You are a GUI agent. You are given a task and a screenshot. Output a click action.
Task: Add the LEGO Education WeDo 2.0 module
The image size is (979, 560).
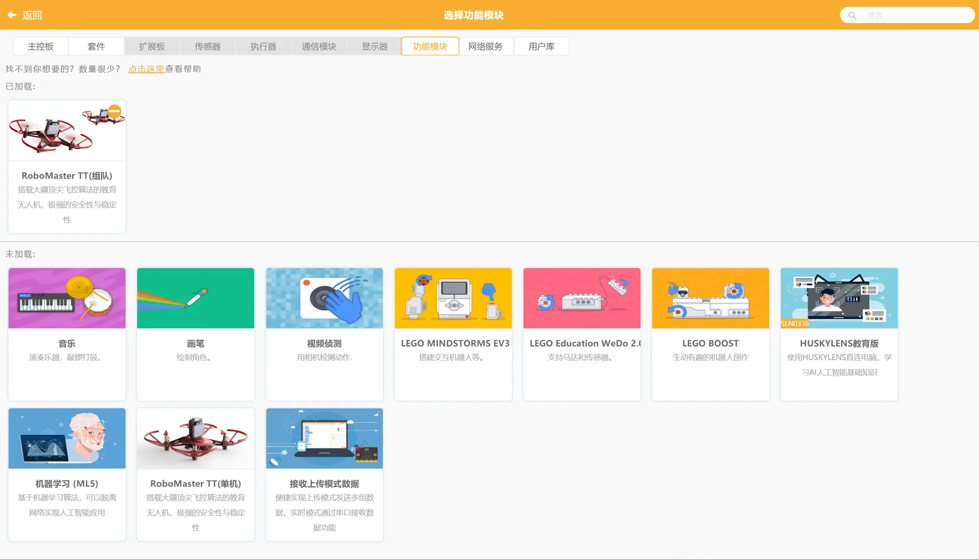point(582,334)
